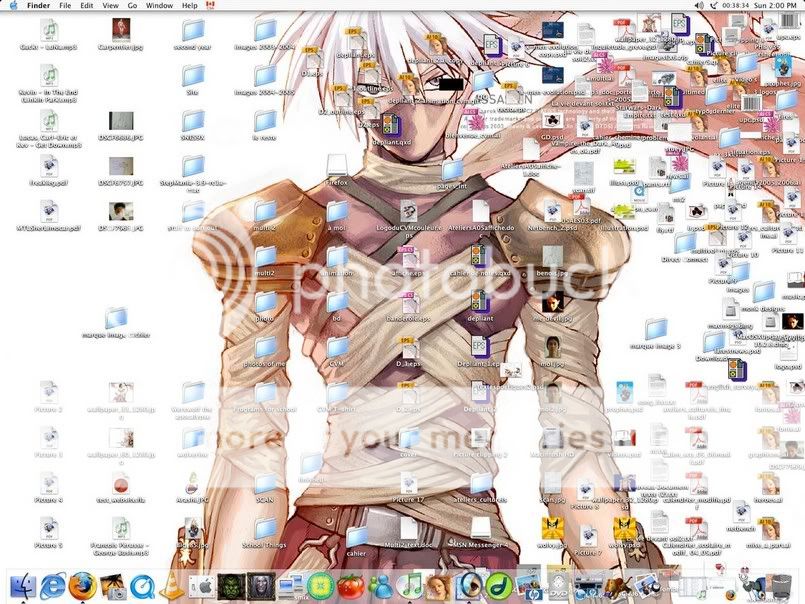Launch VLC traffic cone icon
Image resolution: width=805 pixels, height=604 pixels.
tap(172, 587)
